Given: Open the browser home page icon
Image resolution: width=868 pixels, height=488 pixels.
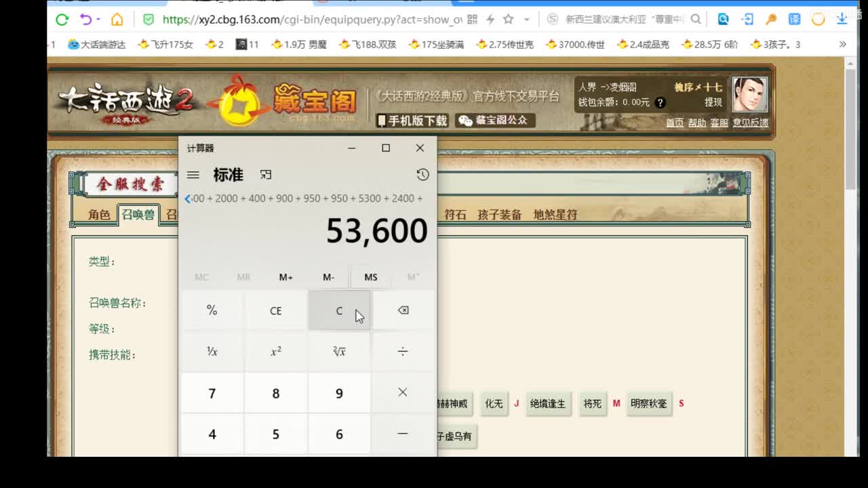Looking at the screenshot, I should (x=117, y=20).
